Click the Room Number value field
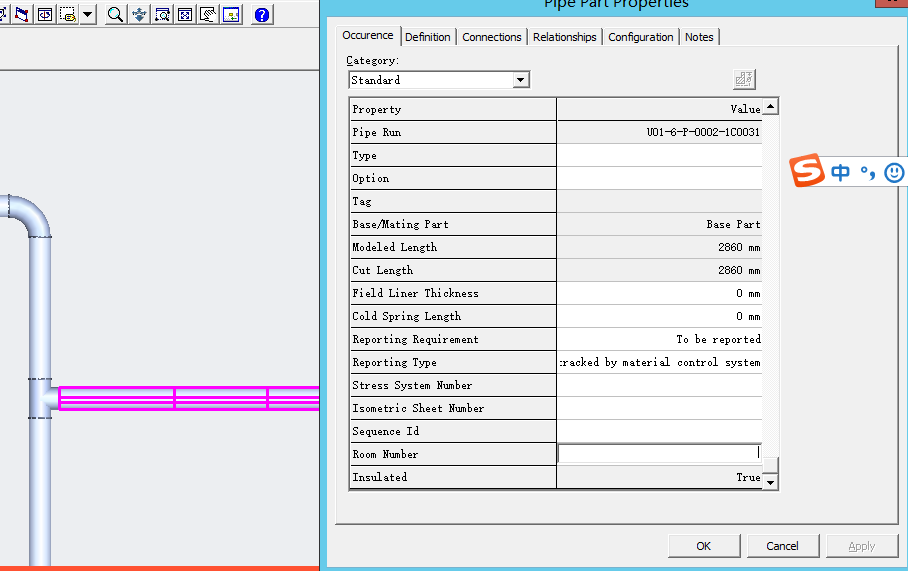This screenshot has width=908, height=571. (659, 453)
